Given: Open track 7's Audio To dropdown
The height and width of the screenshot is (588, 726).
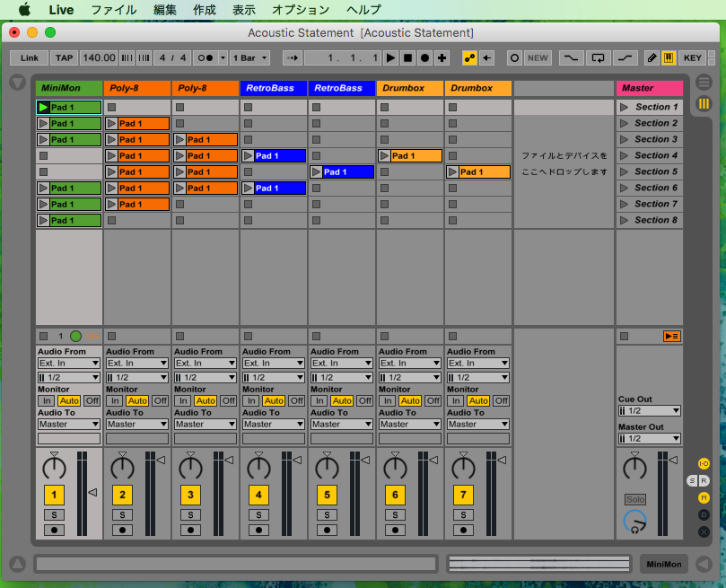Looking at the screenshot, I should click(x=478, y=424).
